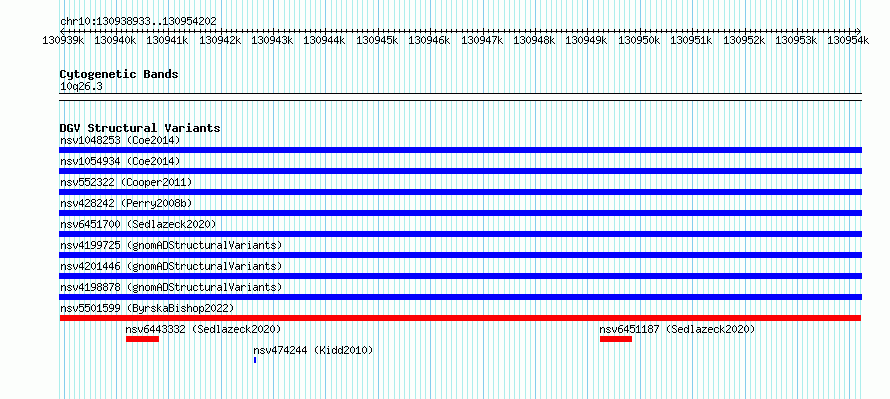This screenshot has width=890, height=399.
Task: Open the nsv4199725 gnomAD variant label
Action: click(x=171, y=245)
